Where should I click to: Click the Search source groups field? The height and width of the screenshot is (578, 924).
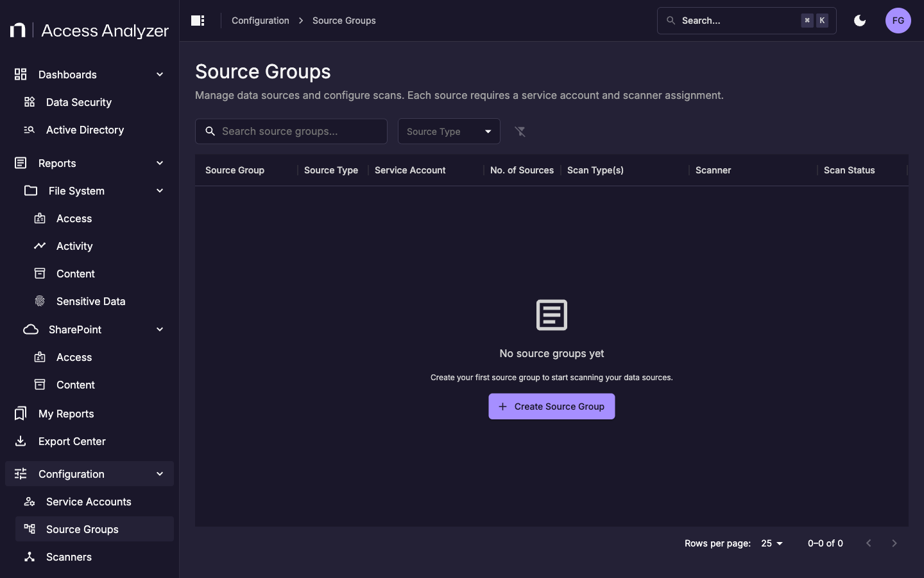click(291, 131)
